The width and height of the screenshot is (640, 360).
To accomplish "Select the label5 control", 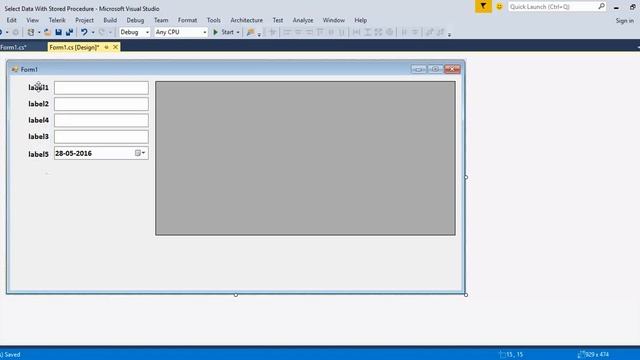I will pos(38,154).
